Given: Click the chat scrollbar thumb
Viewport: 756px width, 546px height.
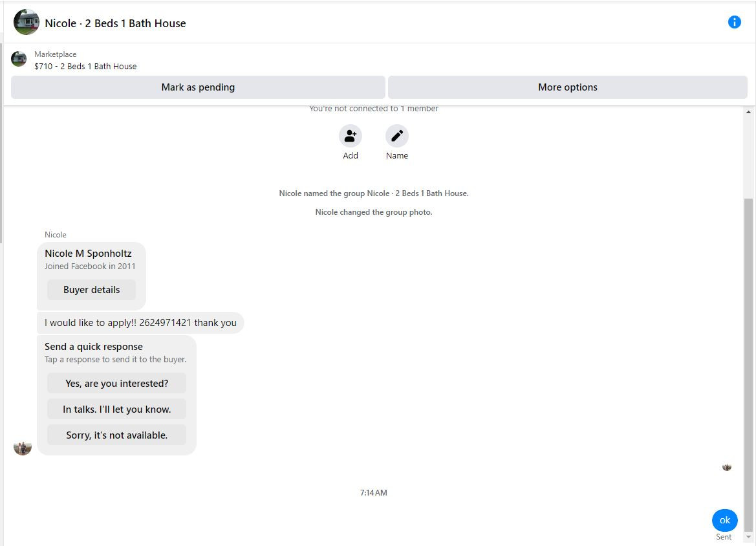Looking at the screenshot, I should click(748, 364).
